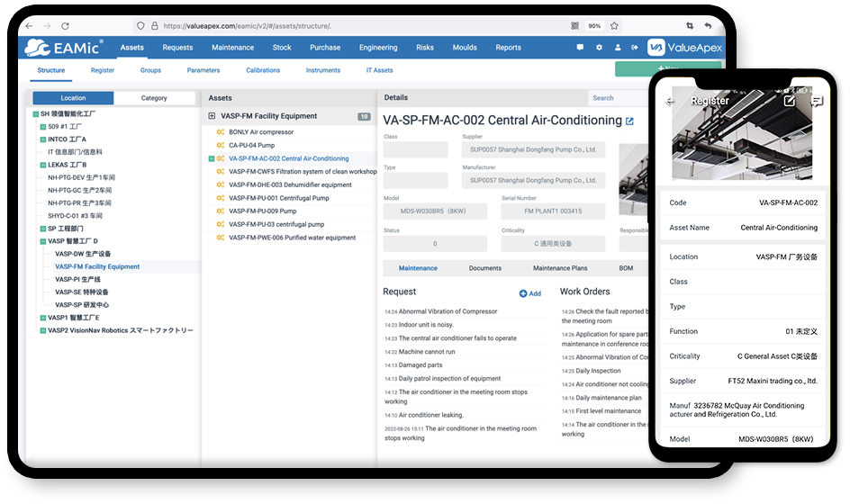Click the Search field in Details panel
859x504 pixels.
tap(619, 98)
